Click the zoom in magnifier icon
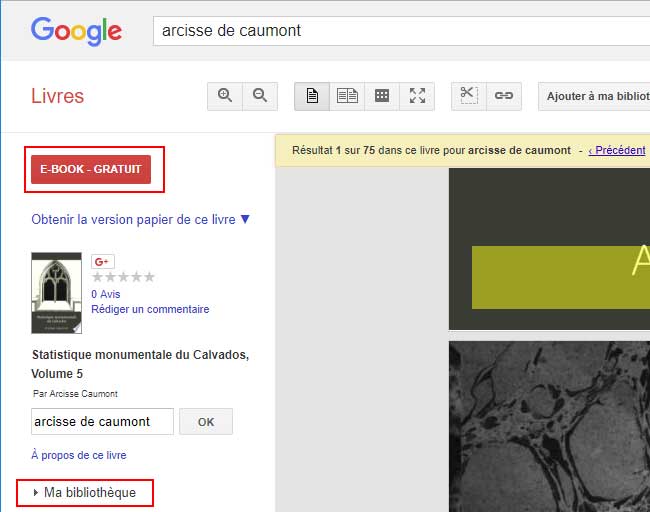650x512 pixels. coord(225,96)
